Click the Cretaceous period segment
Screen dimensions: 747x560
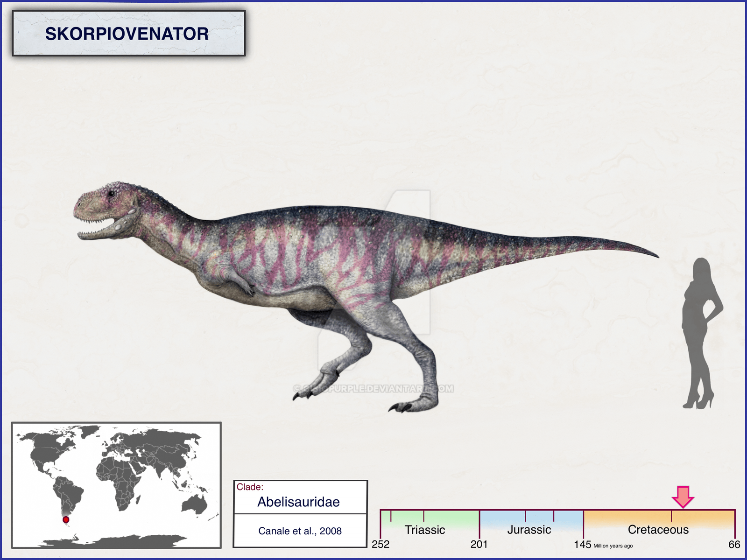point(659,524)
